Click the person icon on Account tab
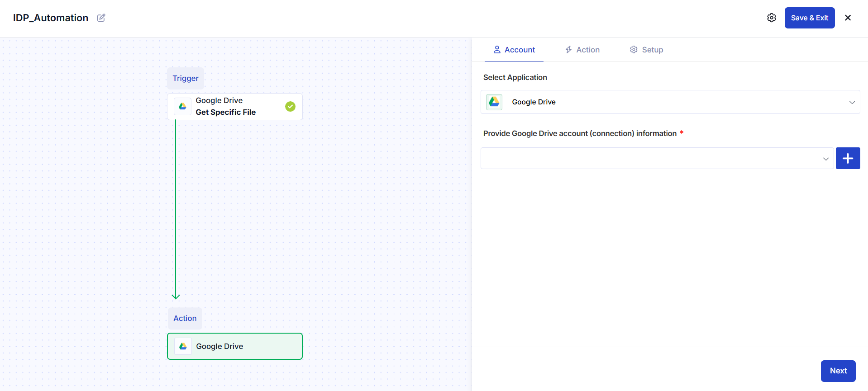Viewport: 868px width, 391px height. pos(497,50)
